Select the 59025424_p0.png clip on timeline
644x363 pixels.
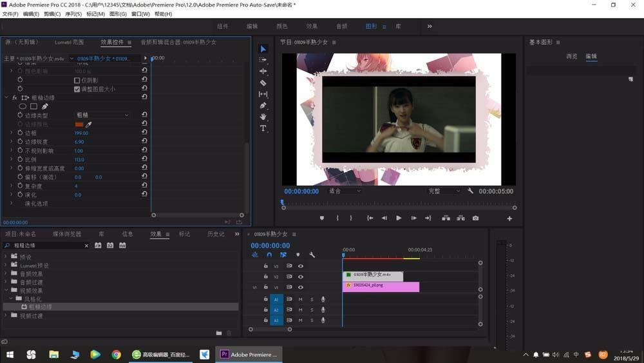[x=381, y=287]
